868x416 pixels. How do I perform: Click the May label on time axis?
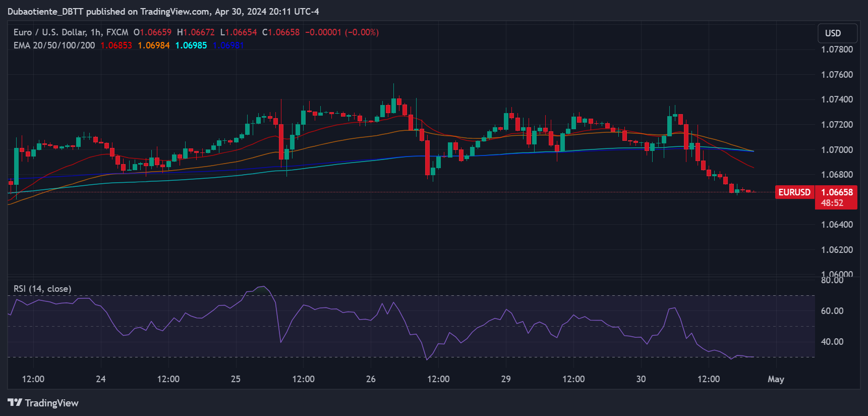click(776, 379)
